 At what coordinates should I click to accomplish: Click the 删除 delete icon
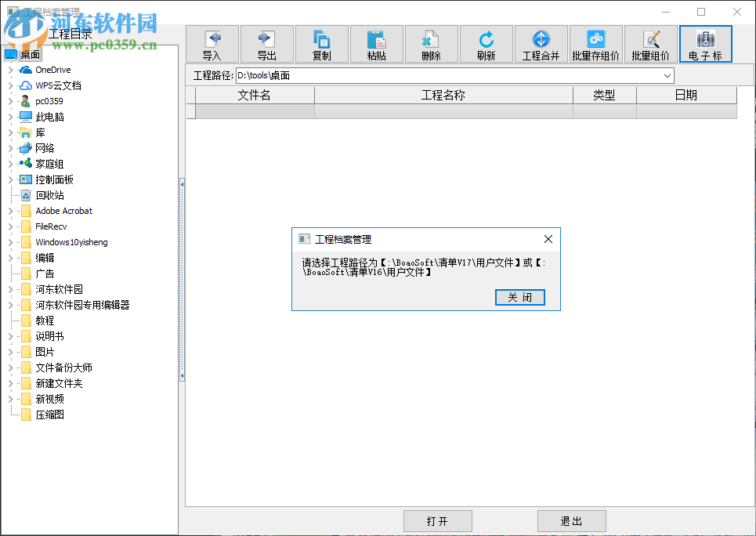click(431, 44)
